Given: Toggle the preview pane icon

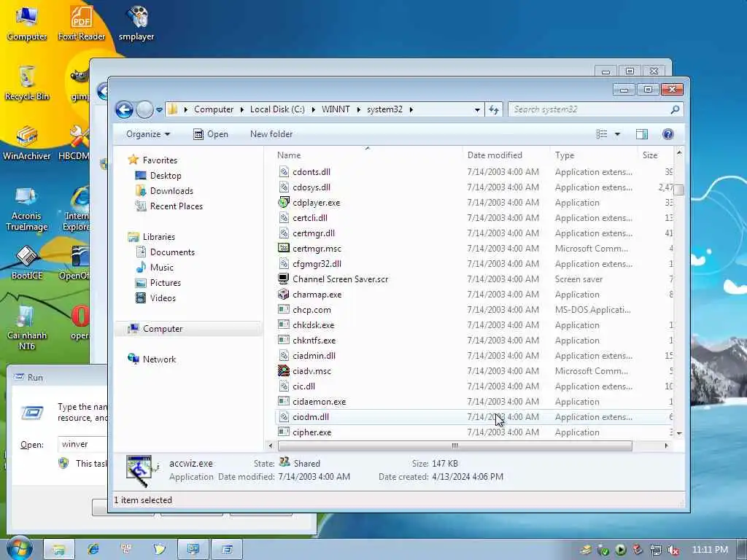Looking at the screenshot, I should point(642,134).
